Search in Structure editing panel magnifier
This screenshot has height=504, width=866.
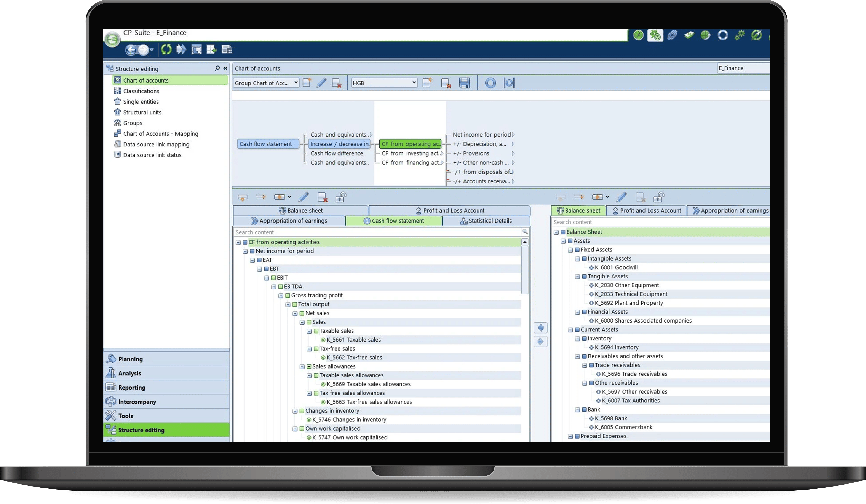point(217,68)
